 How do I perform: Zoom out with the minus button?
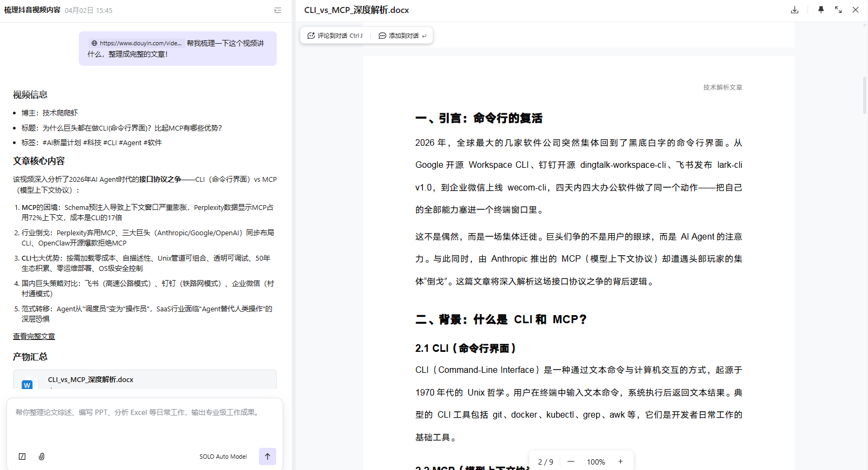click(x=571, y=461)
